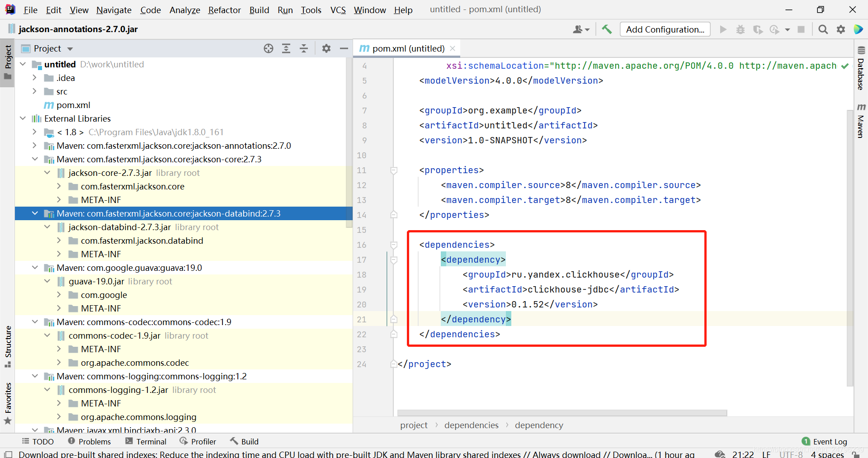Screen dimensions: 868x458
Task: Click Select Opened File target icon
Action: click(269, 48)
